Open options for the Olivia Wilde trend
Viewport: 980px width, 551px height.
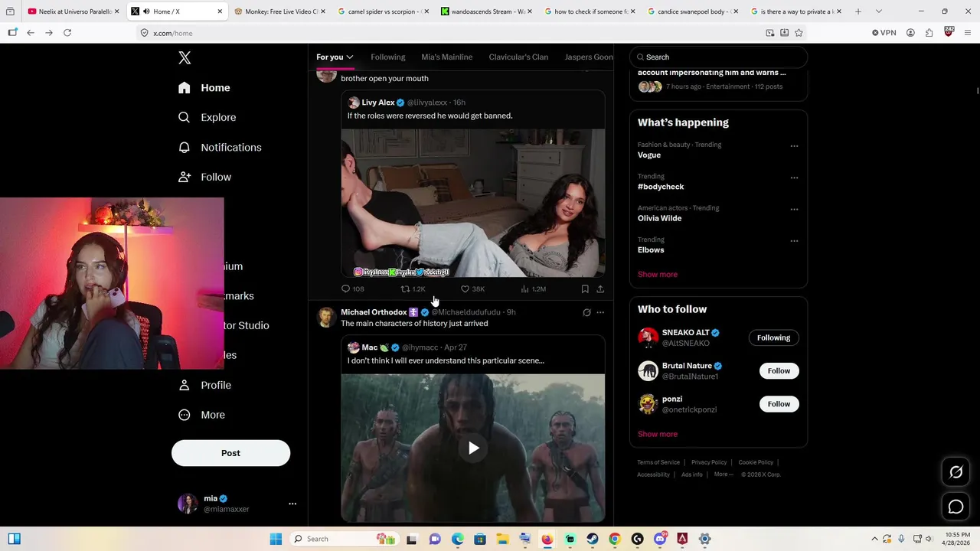point(794,209)
